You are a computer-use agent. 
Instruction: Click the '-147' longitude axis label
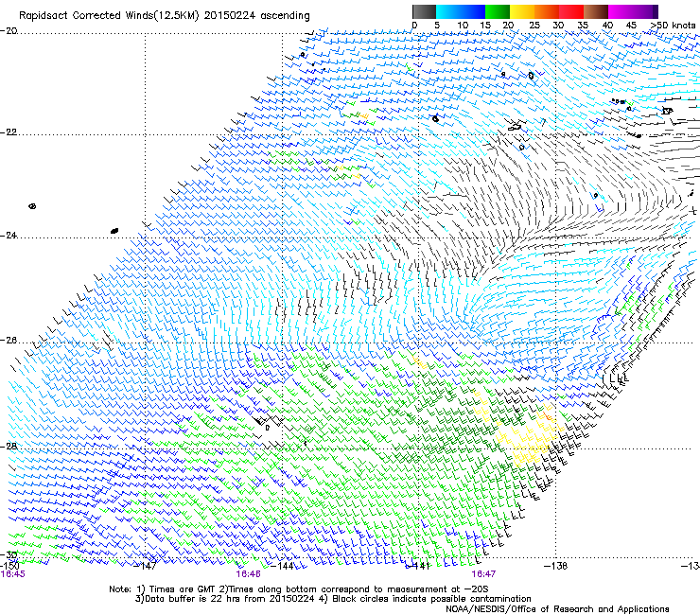pyautogui.click(x=146, y=566)
